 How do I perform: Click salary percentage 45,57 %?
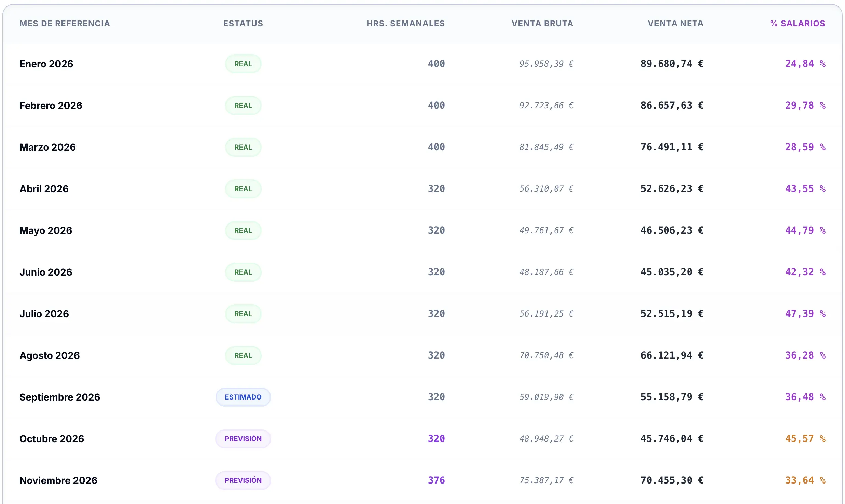point(805,439)
